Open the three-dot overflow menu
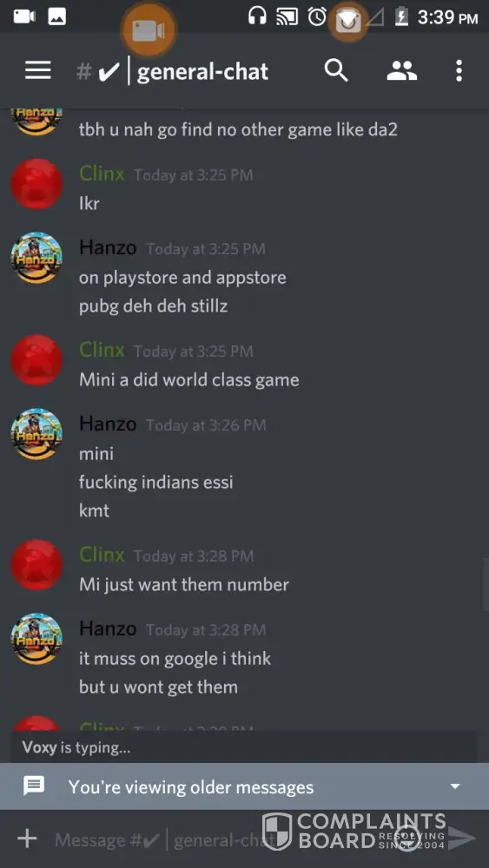This screenshot has width=489, height=868. tap(459, 71)
